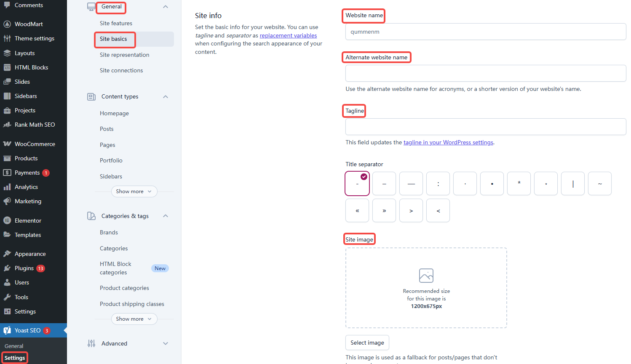Image resolution: width=631 pixels, height=364 pixels.
Task: Click the WoodMart sidebar icon
Action: point(7,24)
